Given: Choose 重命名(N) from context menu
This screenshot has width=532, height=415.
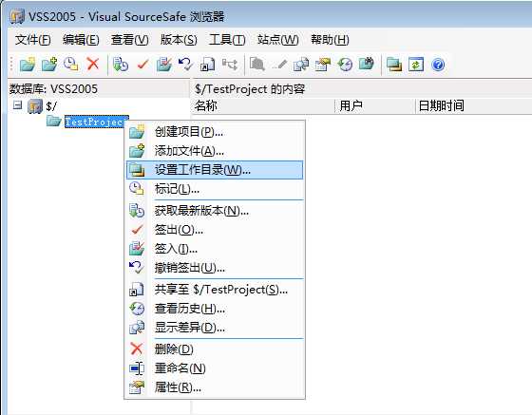Looking at the screenshot, I should pyautogui.click(x=215, y=368).
